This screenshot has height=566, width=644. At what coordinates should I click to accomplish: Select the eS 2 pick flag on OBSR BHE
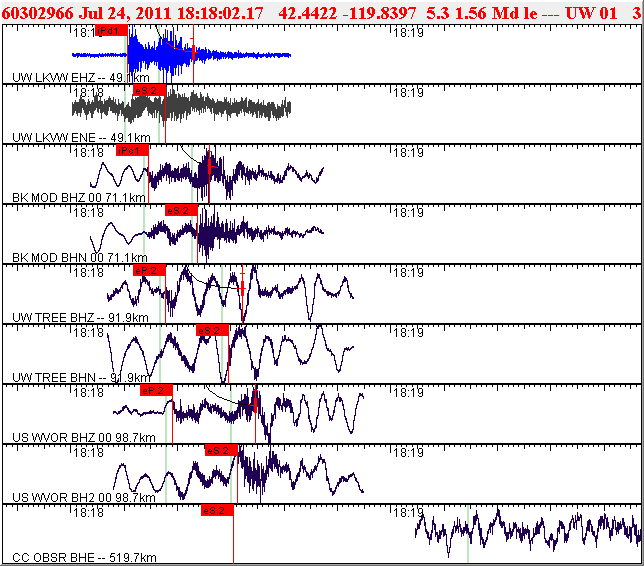217,510
